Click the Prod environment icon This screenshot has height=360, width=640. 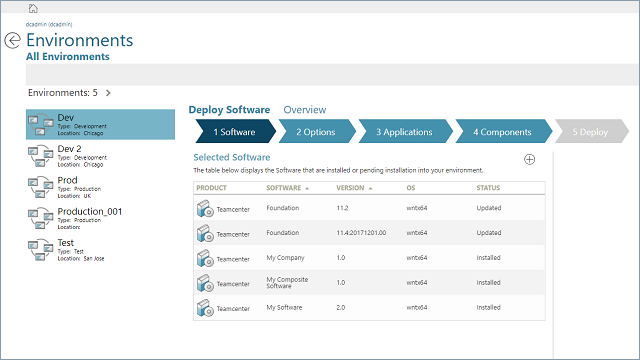pyautogui.click(x=40, y=187)
